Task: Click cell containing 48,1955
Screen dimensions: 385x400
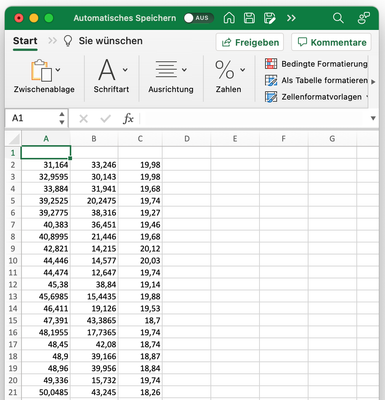Action: point(46,333)
